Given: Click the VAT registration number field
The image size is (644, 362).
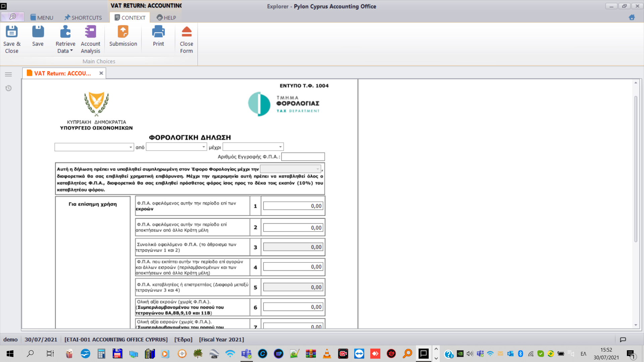Looking at the screenshot, I should pyautogui.click(x=303, y=157).
